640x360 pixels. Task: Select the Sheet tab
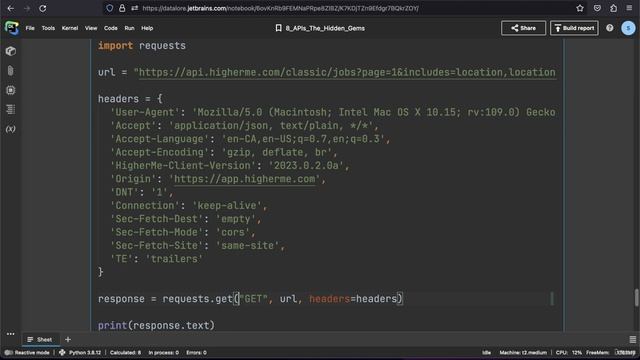click(40, 340)
